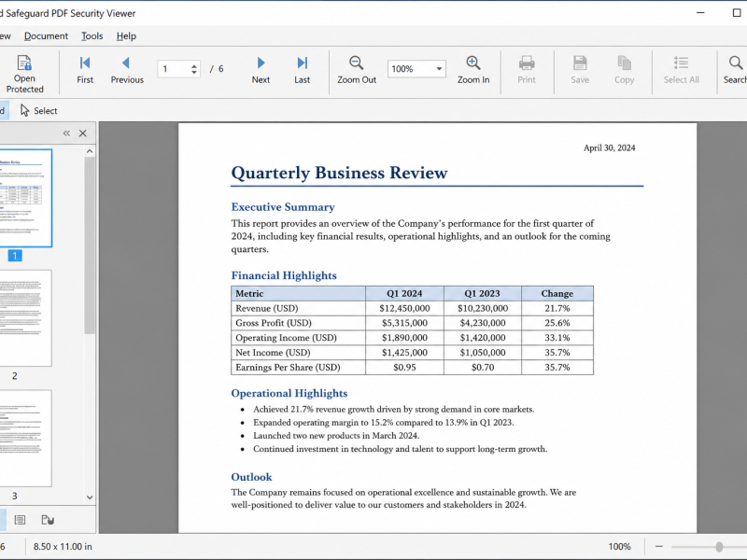Click the Outlook heading
Image resolution: width=747 pixels, height=560 pixels.
click(x=251, y=477)
